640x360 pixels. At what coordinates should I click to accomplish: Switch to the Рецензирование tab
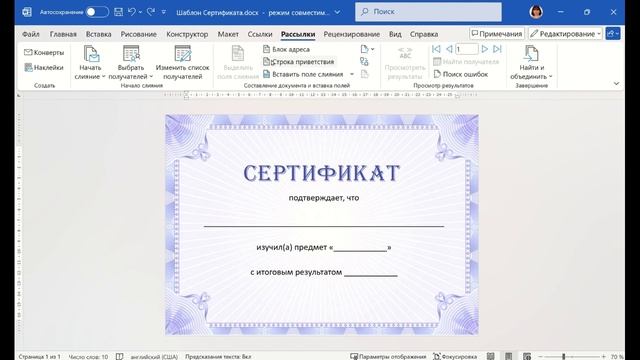pyautogui.click(x=351, y=34)
